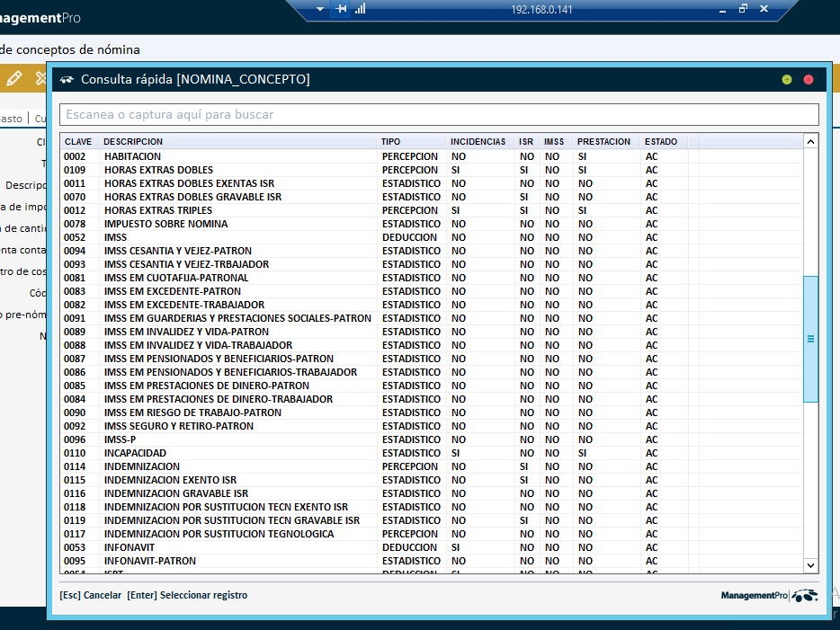Close Consulta rápida with the red circle button
The image size is (840, 630).
point(808,80)
